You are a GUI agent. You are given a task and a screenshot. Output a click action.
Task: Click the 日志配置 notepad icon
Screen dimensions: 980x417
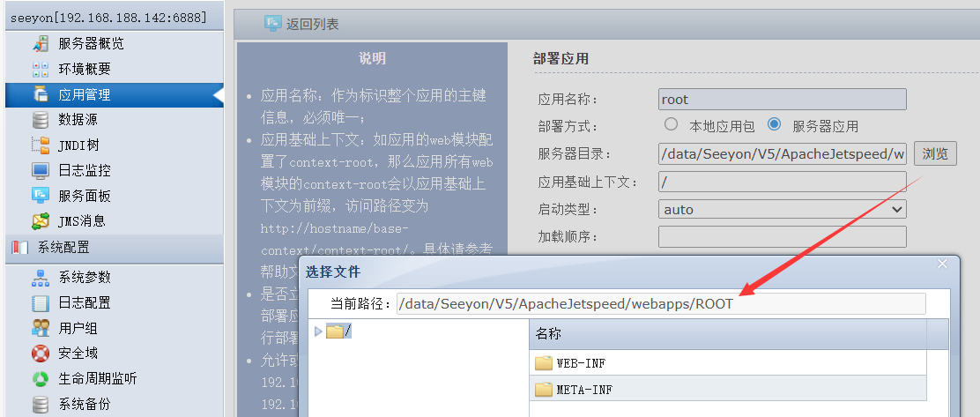click(x=41, y=303)
